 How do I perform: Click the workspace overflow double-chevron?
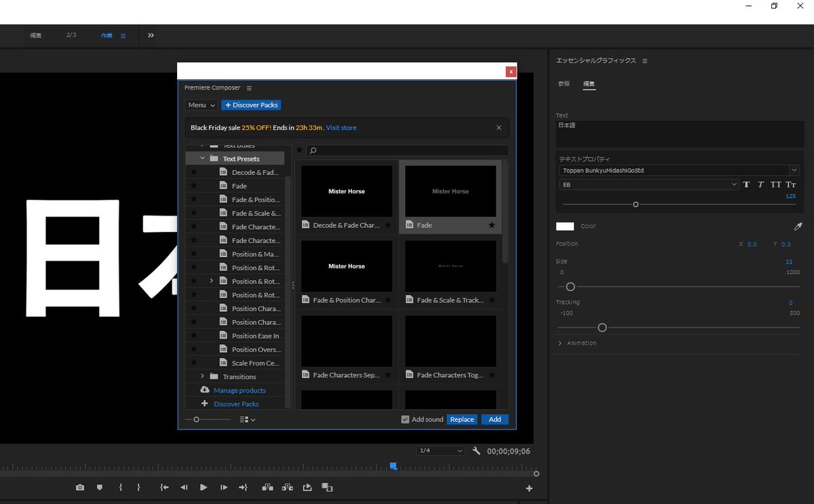click(x=151, y=35)
